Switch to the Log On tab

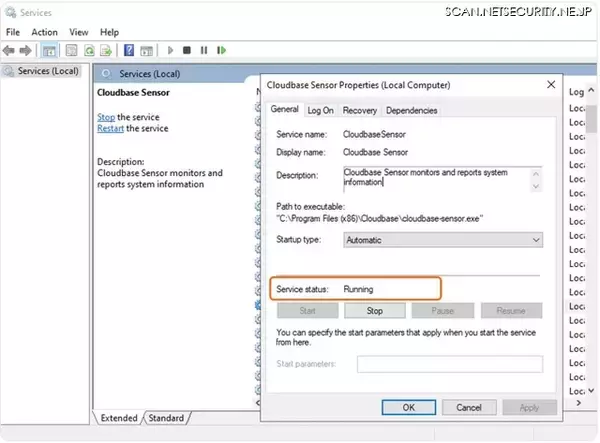320,111
